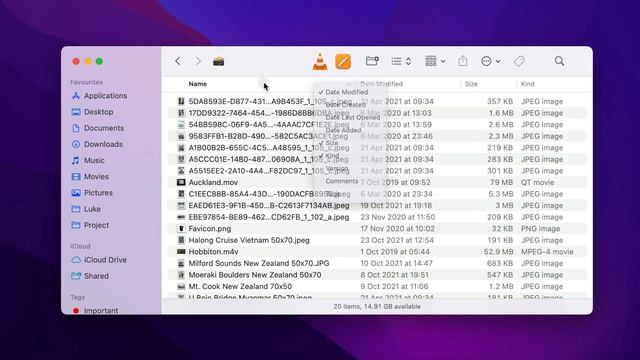Open Pictures sidebar item
Viewport: 640px width, 360px height.
coord(92,193)
